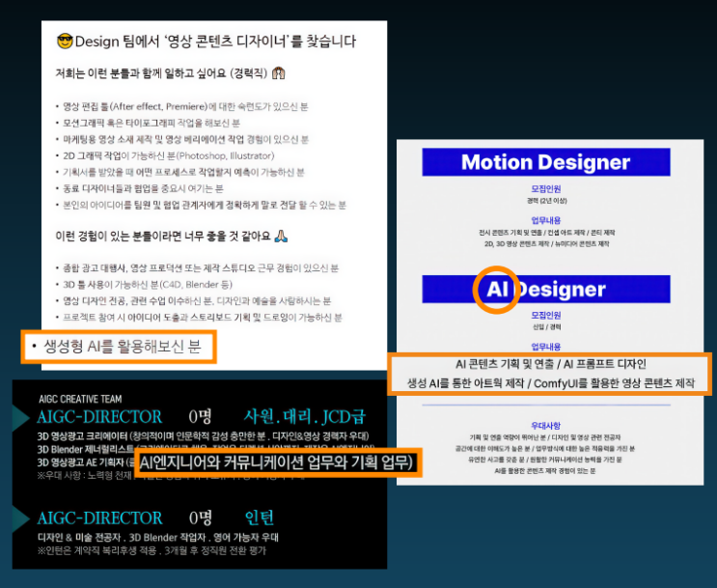717x588 pixels.
Task: Click the line '생성형 AI를 활용해보신 분'
Action: (x=123, y=347)
